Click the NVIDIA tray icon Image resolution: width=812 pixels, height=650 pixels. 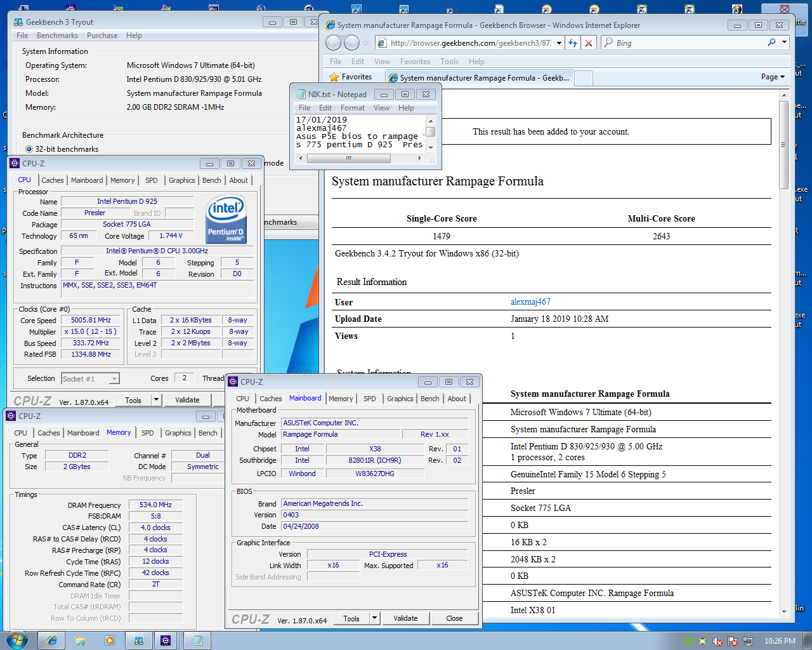pos(688,641)
